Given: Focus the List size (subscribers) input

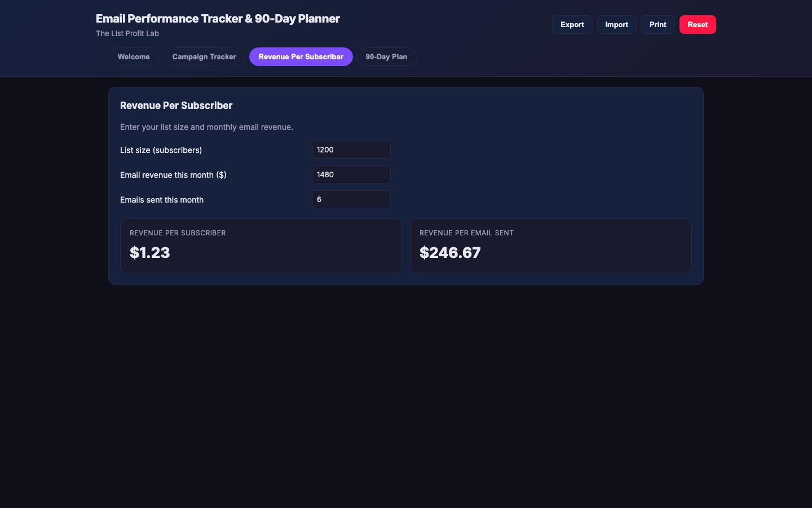Looking at the screenshot, I should pyautogui.click(x=351, y=150).
